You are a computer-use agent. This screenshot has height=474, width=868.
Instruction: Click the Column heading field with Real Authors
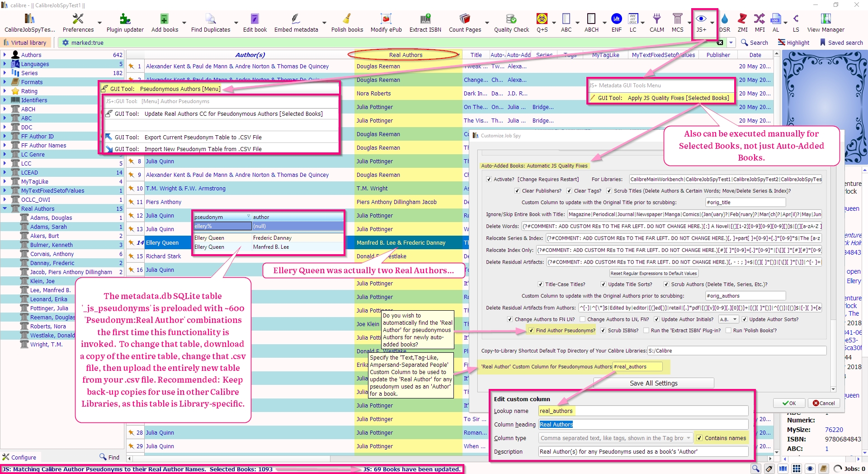pyautogui.click(x=643, y=424)
